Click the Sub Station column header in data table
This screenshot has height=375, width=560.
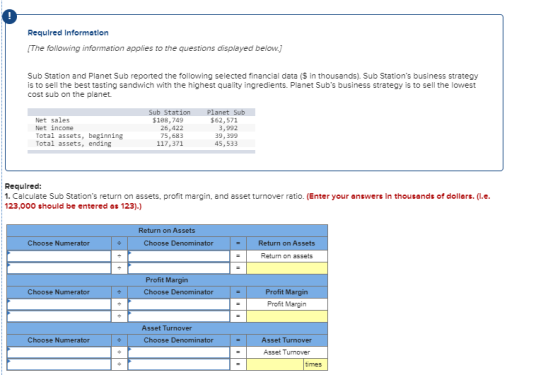point(169,112)
